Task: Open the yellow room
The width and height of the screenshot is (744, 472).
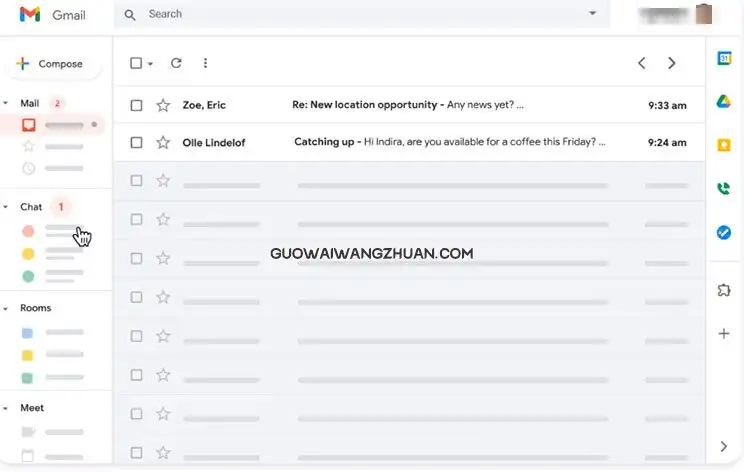Action: point(28,355)
